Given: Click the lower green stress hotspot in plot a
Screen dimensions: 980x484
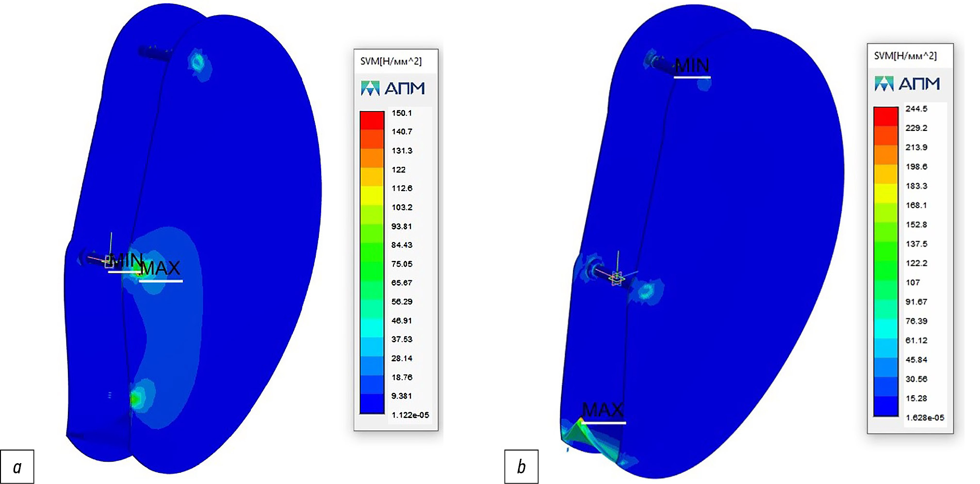Looking at the screenshot, I should coord(137,398).
